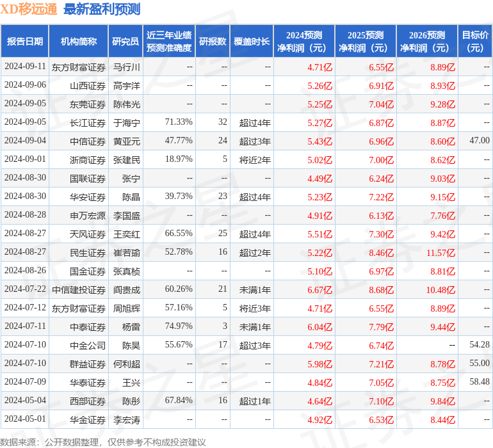Click 2026 profit forecast 8.44亿

[442, 419]
